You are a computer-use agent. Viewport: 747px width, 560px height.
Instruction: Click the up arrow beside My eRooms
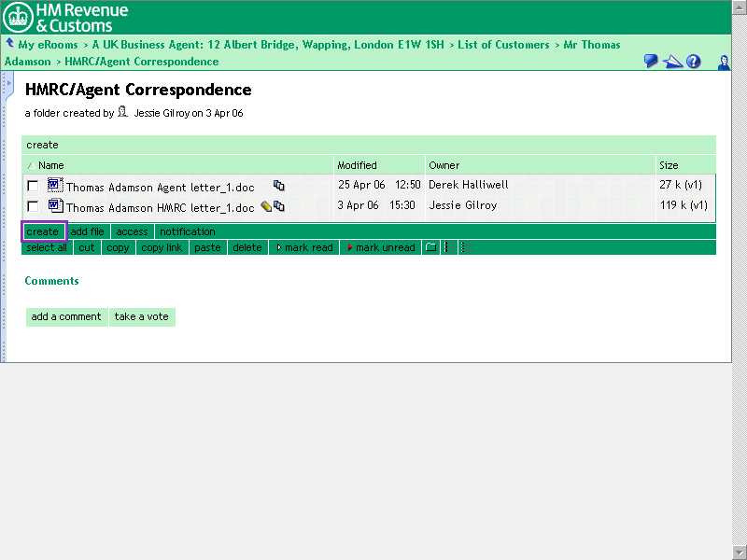[x=9, y=44]
